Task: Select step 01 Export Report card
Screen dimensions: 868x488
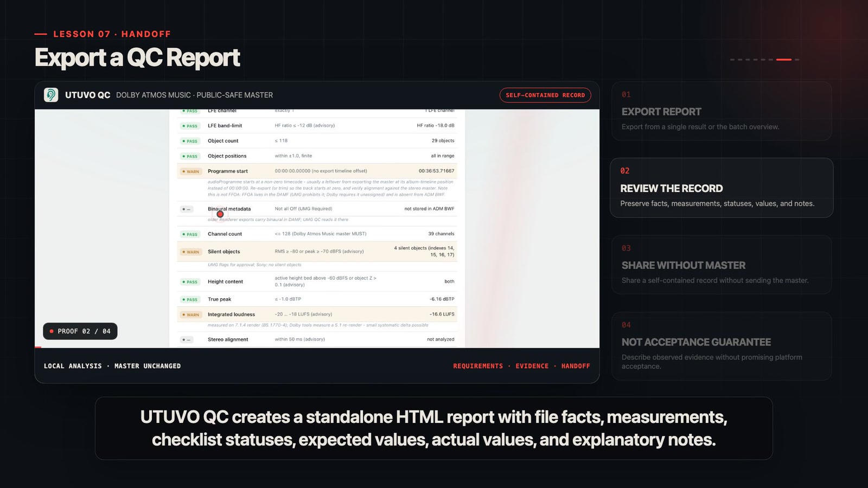Action: point(722,111)
